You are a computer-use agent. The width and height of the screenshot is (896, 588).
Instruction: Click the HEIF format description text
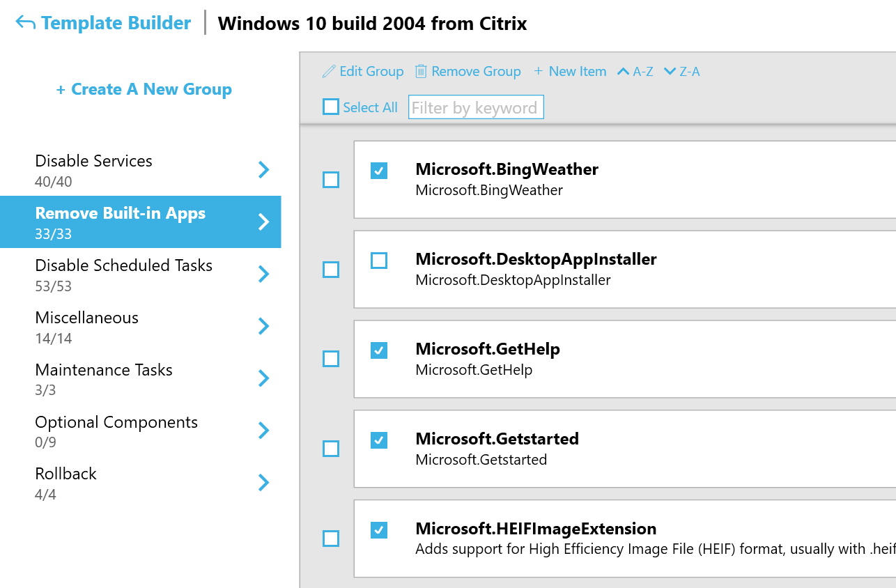[x=655, y=549]
